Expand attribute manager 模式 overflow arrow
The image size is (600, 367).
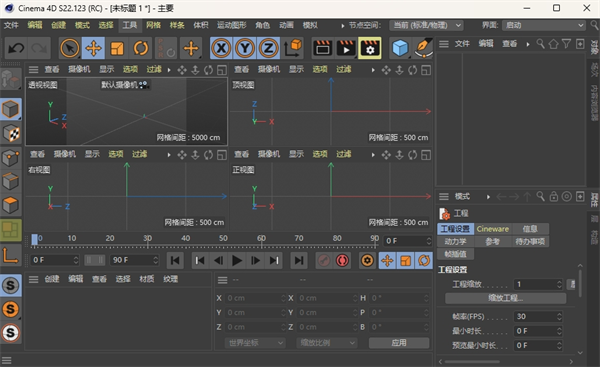(x=488, y=197)
